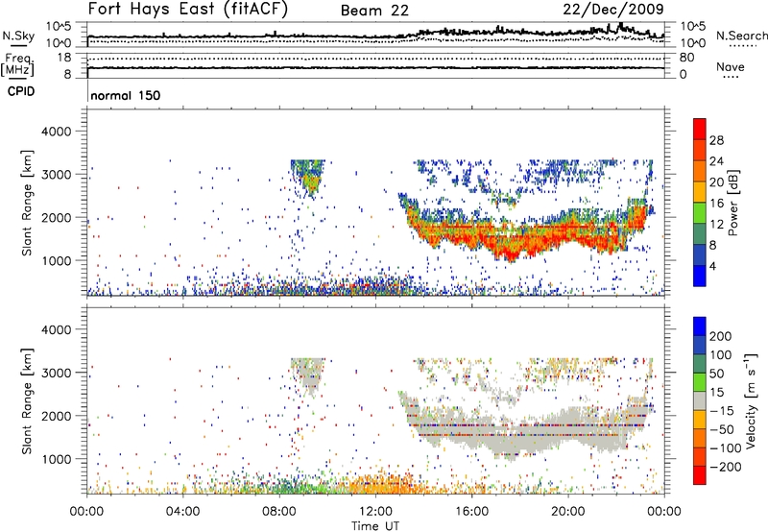This screenshot has width=768, height=532.
Task: Click the '4' tick on power colorbar
Action: point(713,266)
